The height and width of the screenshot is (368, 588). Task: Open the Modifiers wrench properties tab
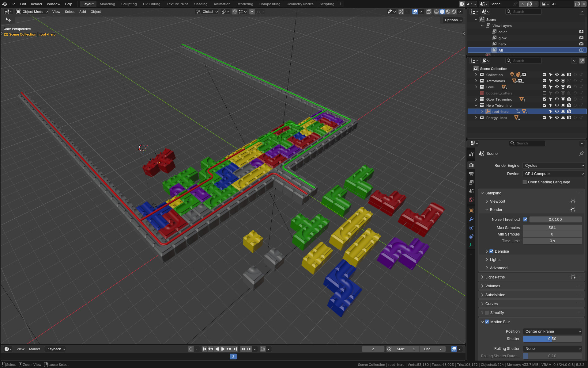tap(471, 219)
